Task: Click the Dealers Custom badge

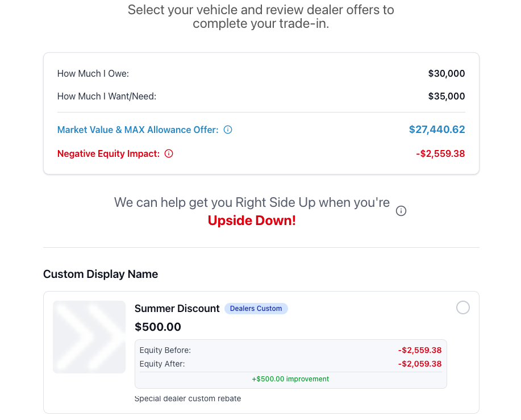Action: [x=256, y=309]
